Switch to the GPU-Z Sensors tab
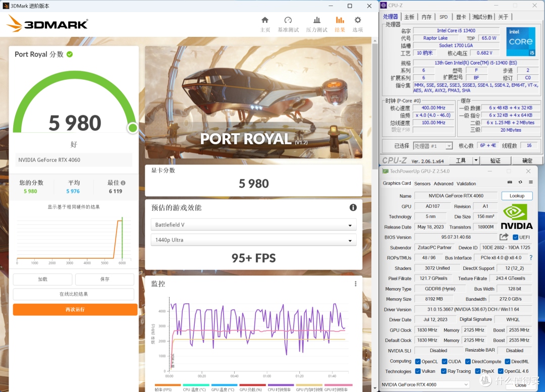The height and width of the screenshot is (392, 545). pyautogui.click(x=422, y=184)
